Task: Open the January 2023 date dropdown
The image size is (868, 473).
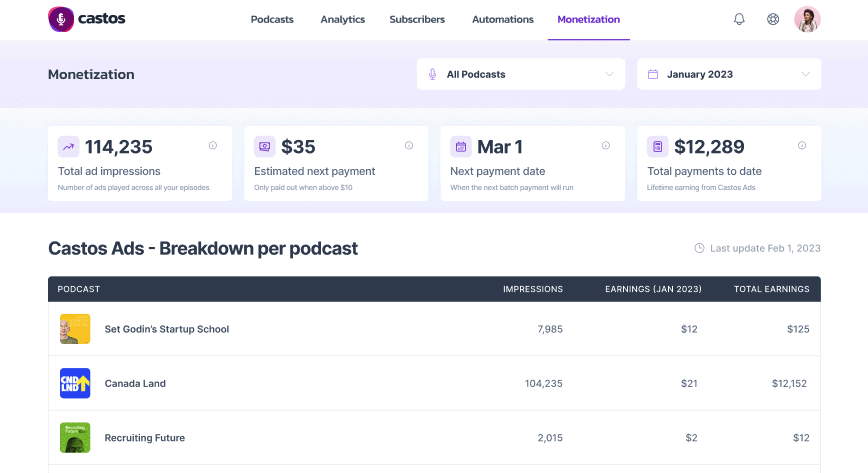Action: (x=728, y=74)
